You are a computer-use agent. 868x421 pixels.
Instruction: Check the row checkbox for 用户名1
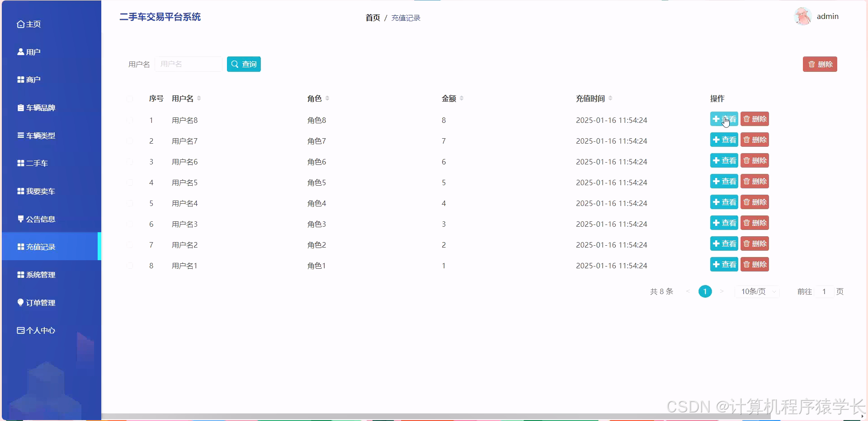pyautogui.click(x=131, y=266)
